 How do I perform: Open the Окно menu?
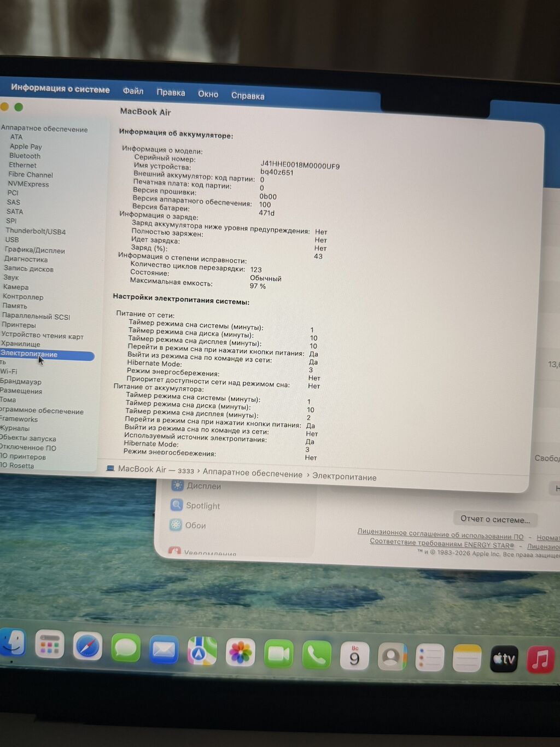point(208,94)
